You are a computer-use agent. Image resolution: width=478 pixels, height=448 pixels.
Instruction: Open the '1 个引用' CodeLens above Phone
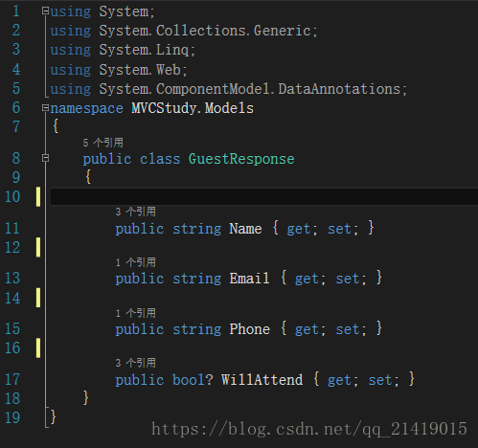(x=136, y=313)
